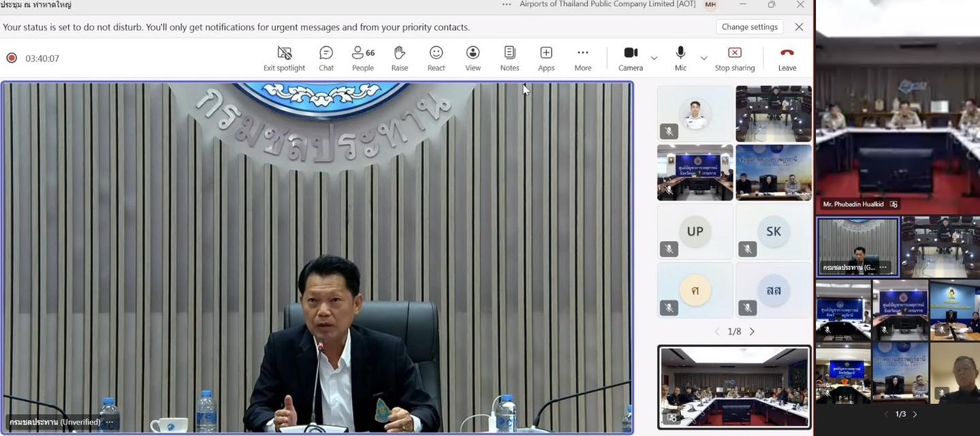Open the More actions menu

pos(583,58)
